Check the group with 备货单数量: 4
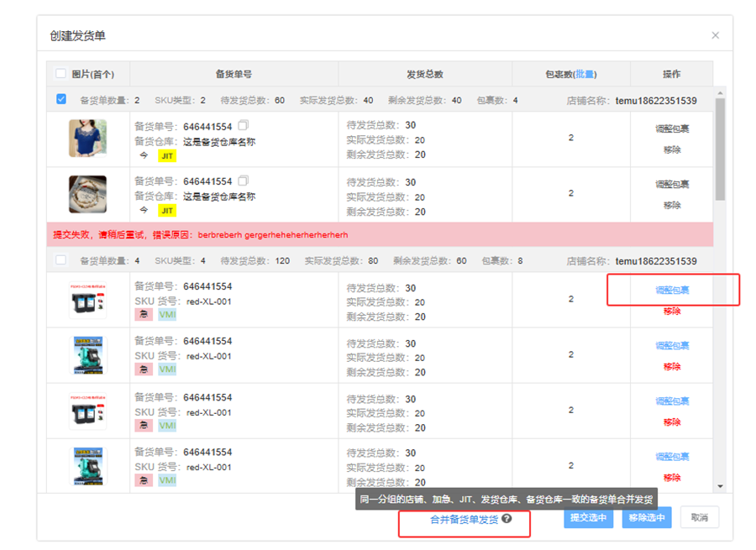Image resolution: width=756 pixels, height=550 pixels. pos(60,259)
